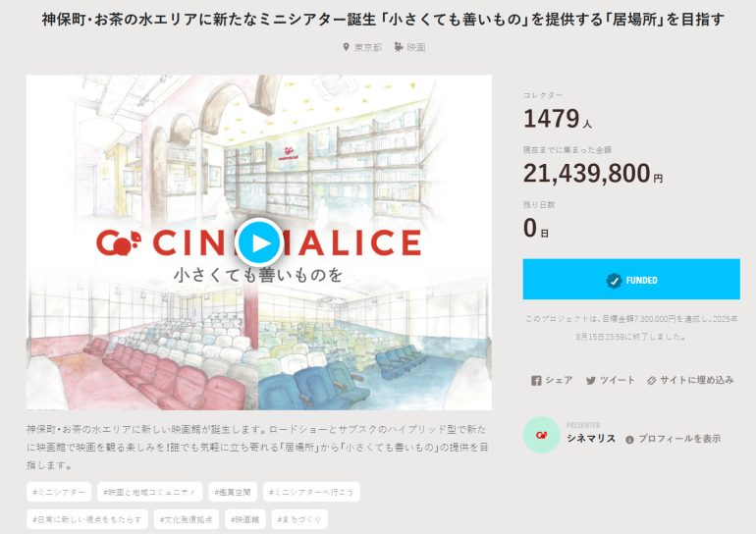756x534 pixels.
Task: Click the 東京都 location pin icon
Action: [x=345, y=47]
